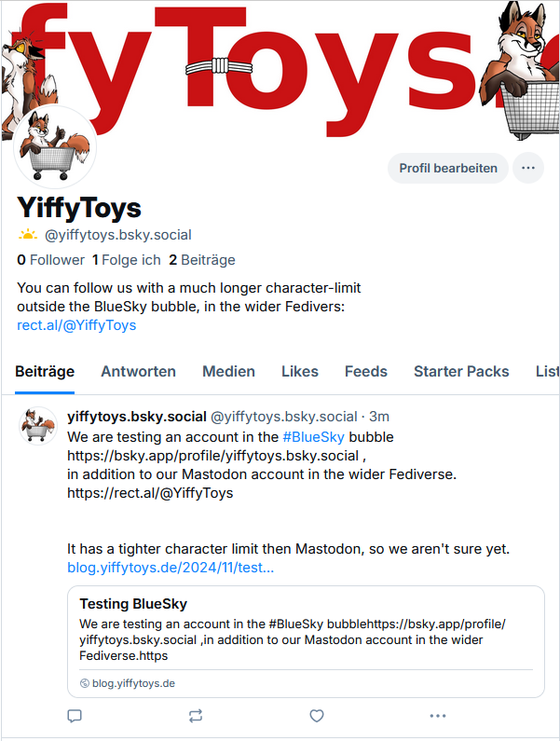Open the post's three-dot options menu
Screen dimensions: 560x741
pos(437,716)
